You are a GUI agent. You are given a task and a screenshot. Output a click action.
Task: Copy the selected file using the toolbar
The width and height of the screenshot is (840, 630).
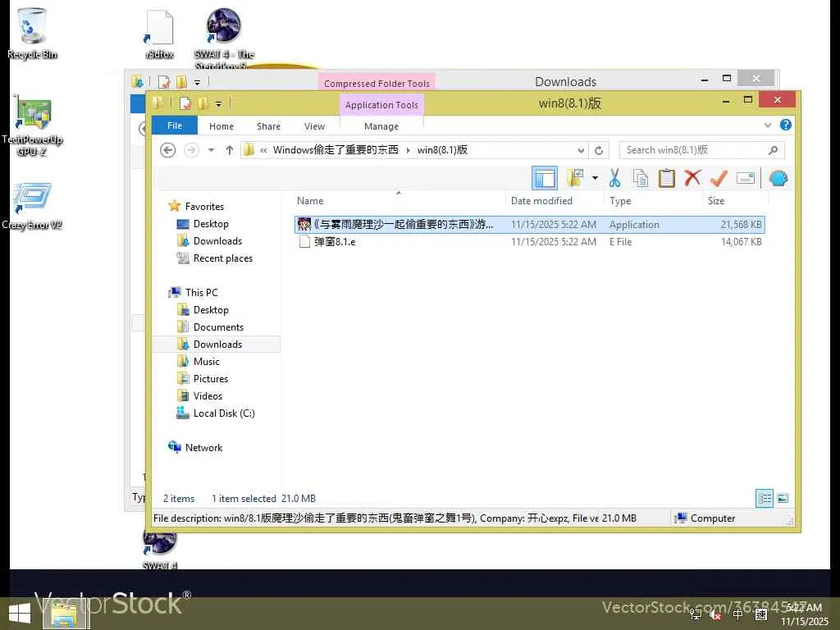click(x=640, y=178)
